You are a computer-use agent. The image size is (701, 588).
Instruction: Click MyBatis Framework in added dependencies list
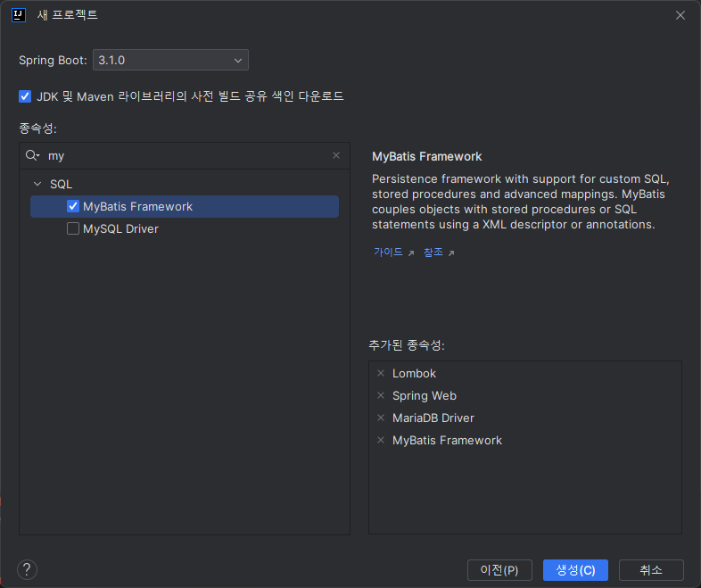(447, 441)
